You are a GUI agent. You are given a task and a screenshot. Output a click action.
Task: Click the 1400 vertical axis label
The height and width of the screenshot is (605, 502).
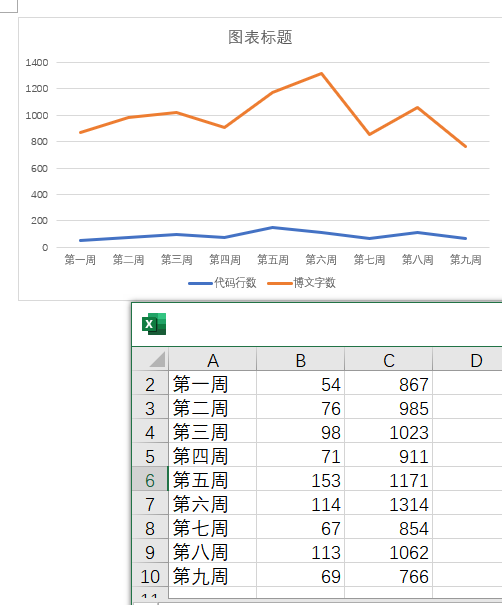coord(37,63)
